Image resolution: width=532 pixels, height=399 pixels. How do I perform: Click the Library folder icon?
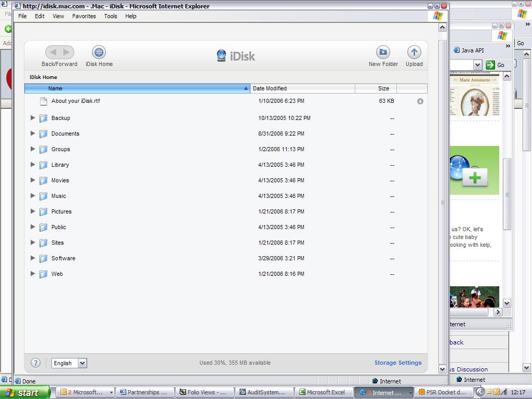[43, 165]
